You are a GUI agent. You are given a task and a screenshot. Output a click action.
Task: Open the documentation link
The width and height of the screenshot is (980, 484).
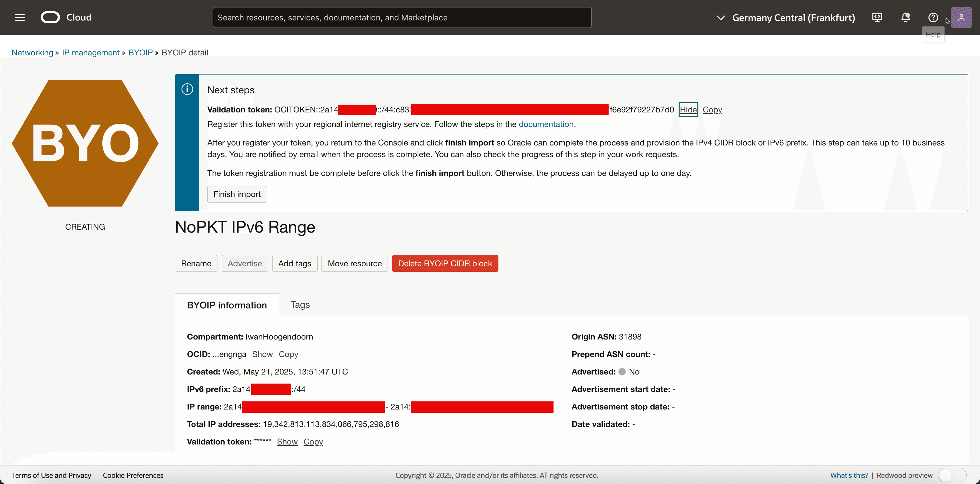[545, 124]
